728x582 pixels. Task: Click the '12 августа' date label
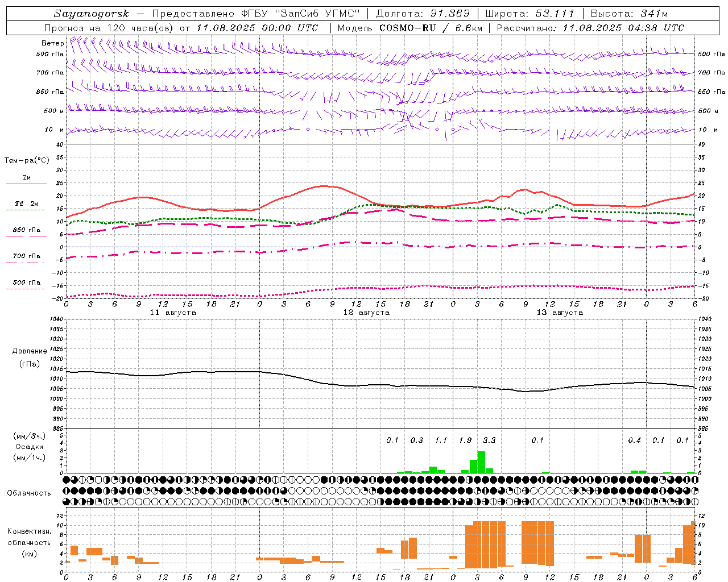[x=366, y=313]
